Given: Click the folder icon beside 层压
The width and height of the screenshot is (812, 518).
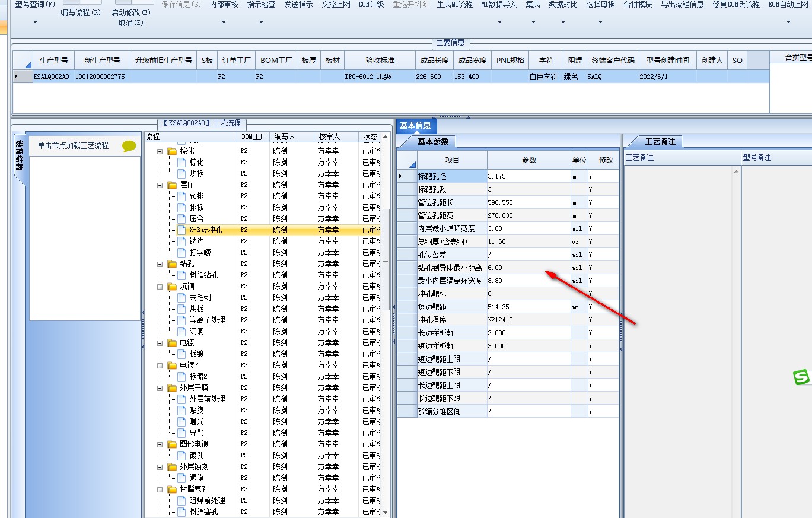Looking at the screenshot, I should (x=172, y=185).
